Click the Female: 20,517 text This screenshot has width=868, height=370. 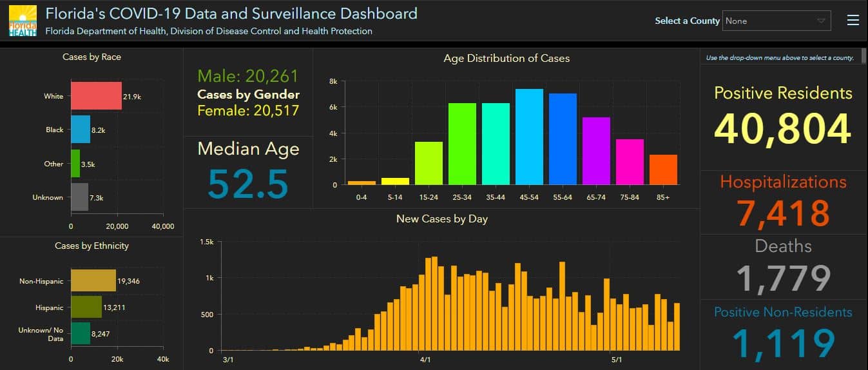(248, 110)
